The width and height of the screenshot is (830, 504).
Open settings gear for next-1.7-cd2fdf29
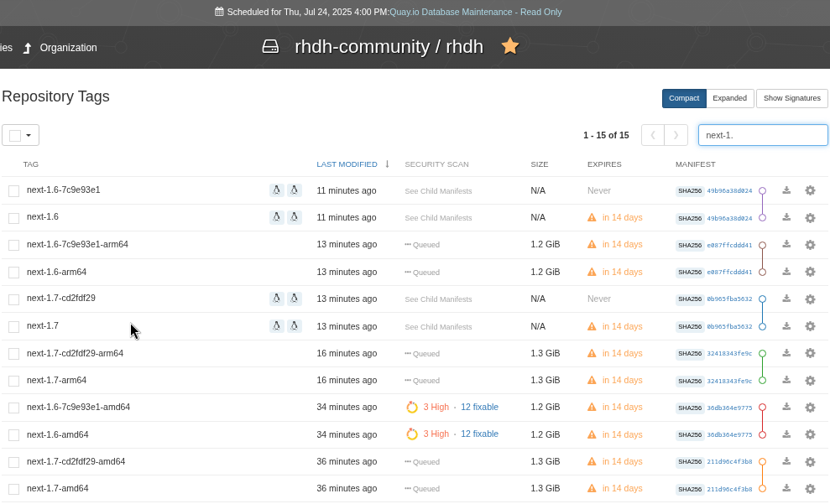[810, 299]
